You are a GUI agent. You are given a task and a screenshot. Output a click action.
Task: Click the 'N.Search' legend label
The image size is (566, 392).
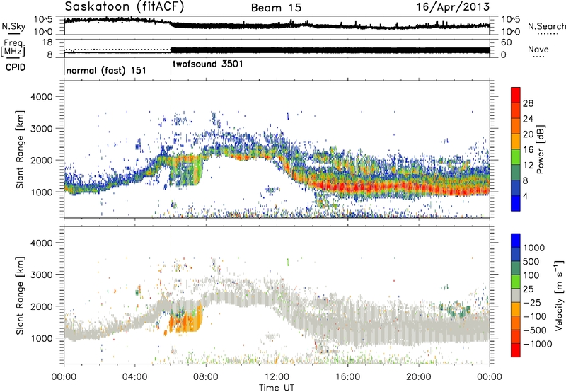pos(546,26)
